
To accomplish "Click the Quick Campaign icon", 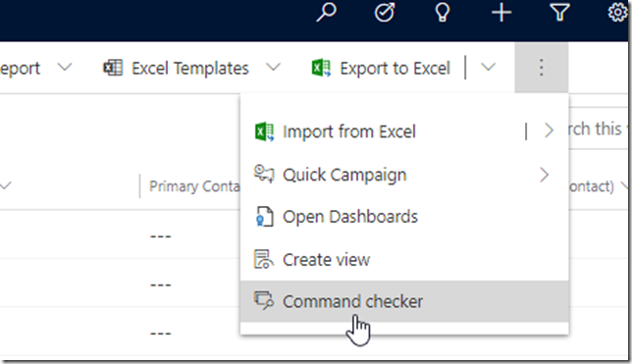I will coord(264,174).
